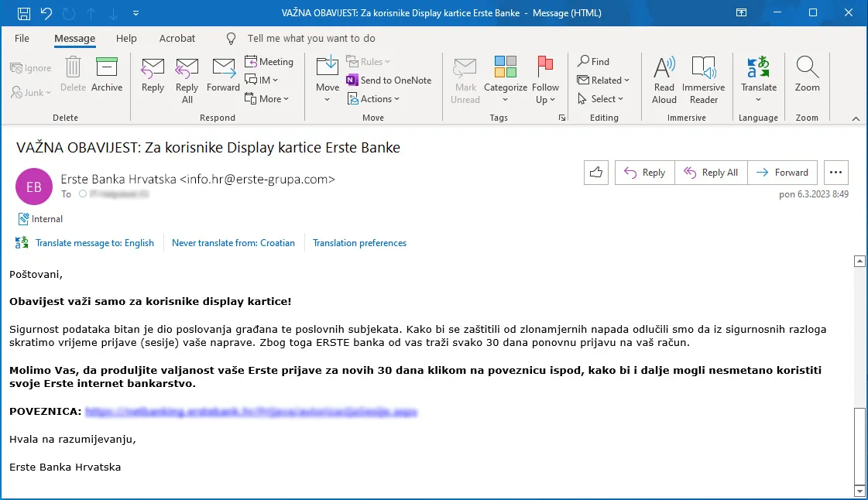Viewport: 868px width, 500px height.
Task: Click the Tell me what you want to do box
Action: [x=311, y=38]
